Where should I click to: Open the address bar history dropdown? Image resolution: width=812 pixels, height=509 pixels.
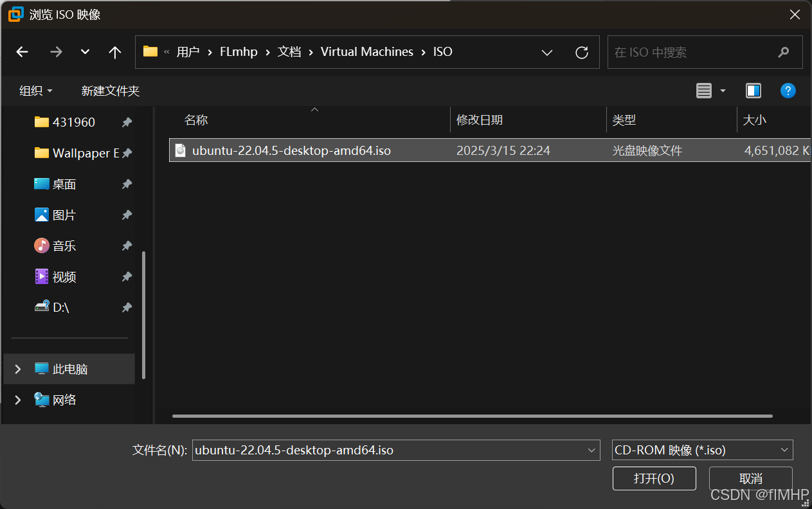(547, 52)
